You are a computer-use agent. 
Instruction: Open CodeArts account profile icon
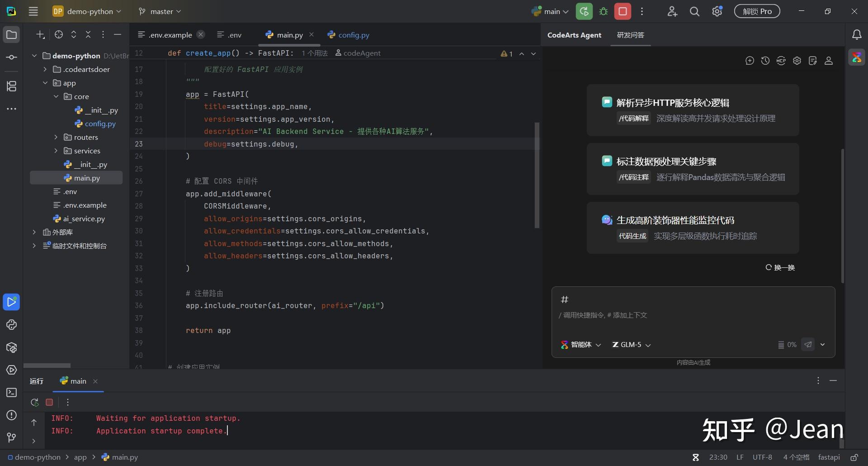click(x=829, y=61)
